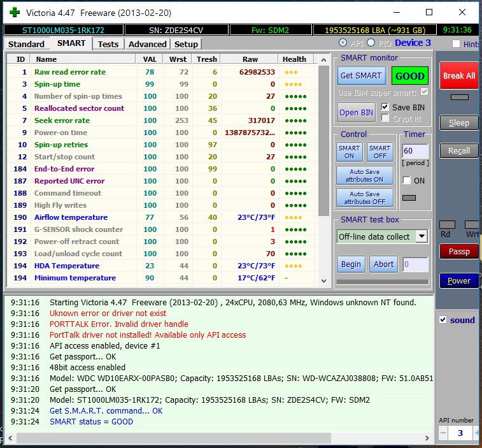Viewport: 482px width, 448px height.
Task: Uncheck the Save BIN checkbox
Action: coord(385,107)
